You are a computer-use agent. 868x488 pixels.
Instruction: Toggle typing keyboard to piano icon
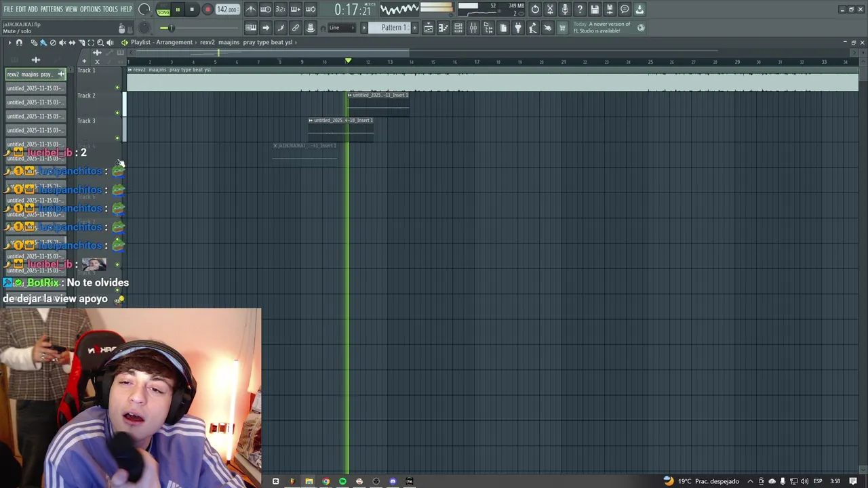tap(251, 28)
